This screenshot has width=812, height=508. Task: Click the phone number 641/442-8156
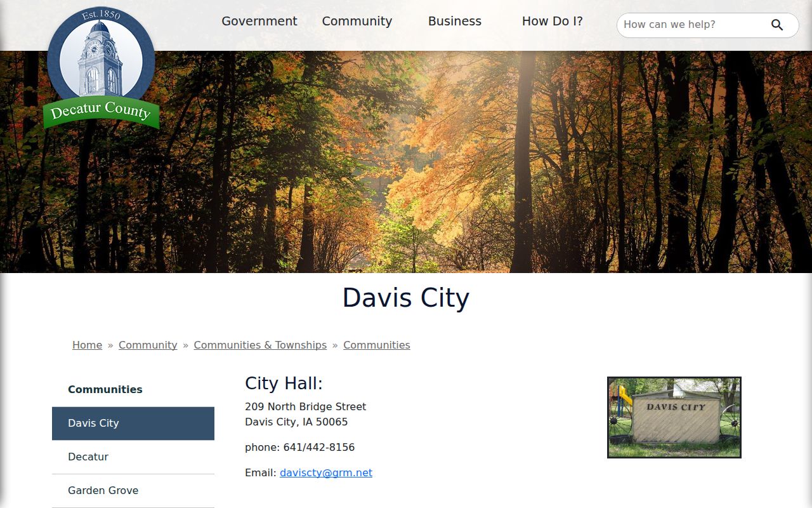point(319,447)
